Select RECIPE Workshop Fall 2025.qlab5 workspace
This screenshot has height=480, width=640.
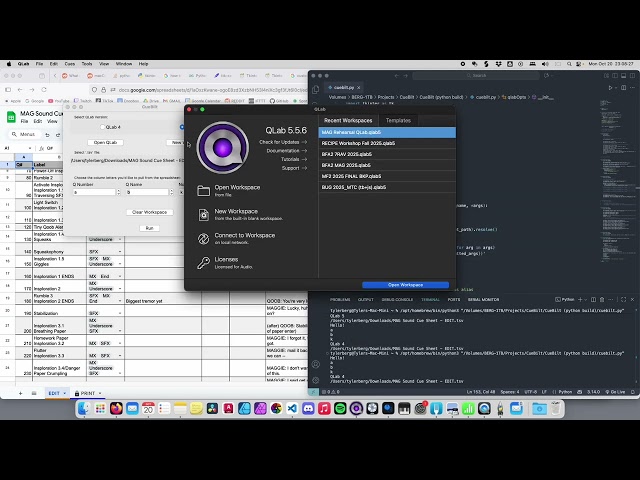[387, 143]
